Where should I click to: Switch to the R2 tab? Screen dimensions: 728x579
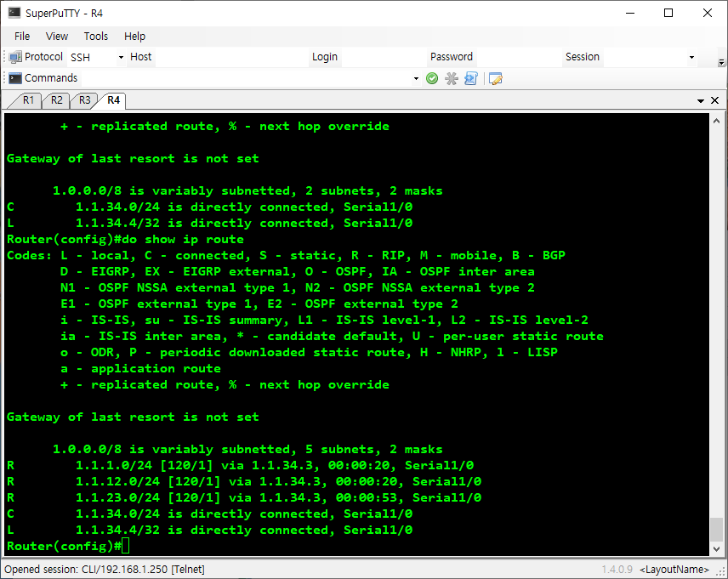click(x=56, y=100)
